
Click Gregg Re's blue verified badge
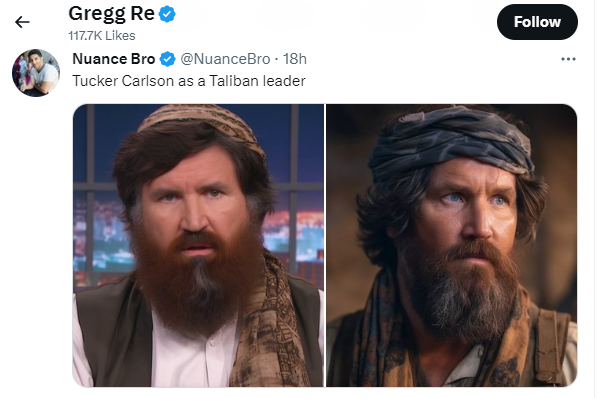click(x=167, y=14)
